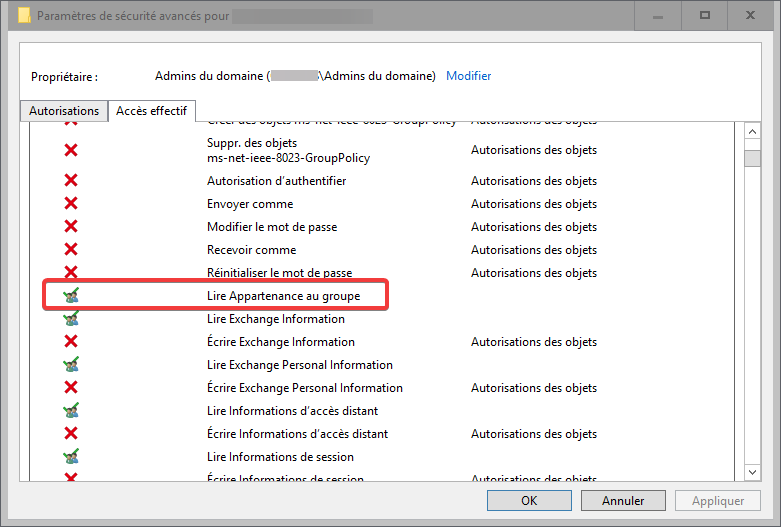The height and width of the screenshot is (527, 781).
Task: Click the Modifier link next to owner
Action: click(468, 76)
